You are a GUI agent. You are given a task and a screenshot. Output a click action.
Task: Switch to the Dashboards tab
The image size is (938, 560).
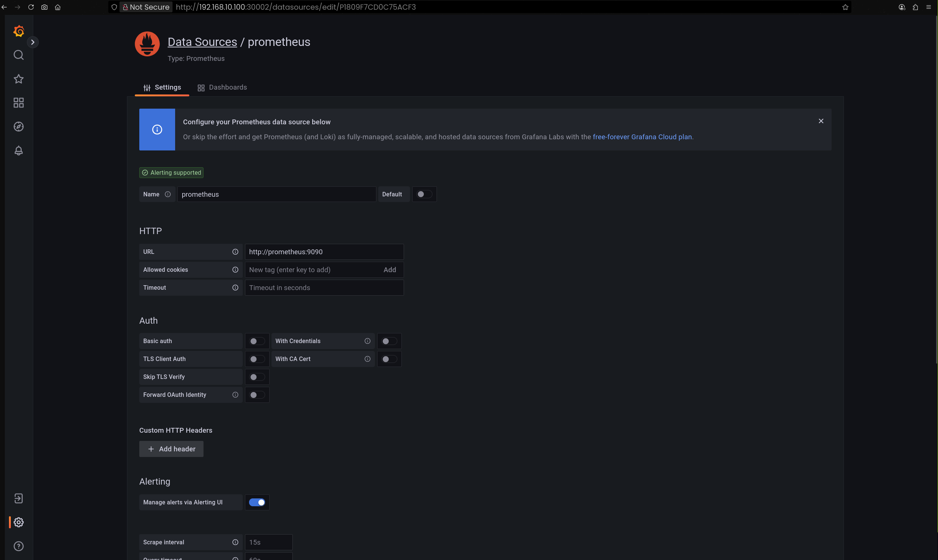click(222, 88)
